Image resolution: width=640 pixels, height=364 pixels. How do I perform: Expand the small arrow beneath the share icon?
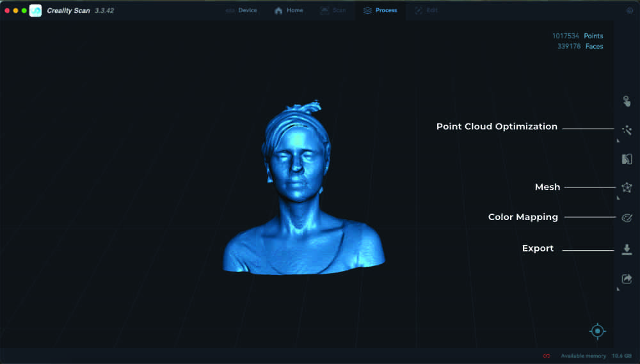[x=618, y=289]
